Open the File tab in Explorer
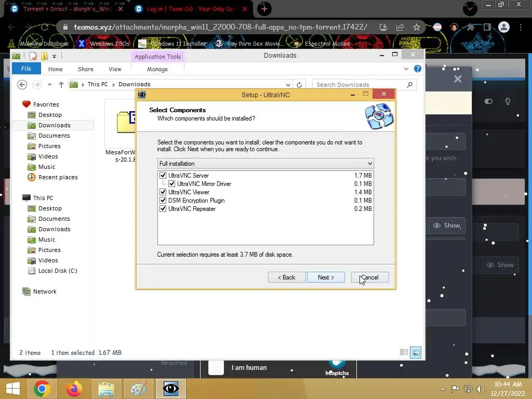 [26, 69]
